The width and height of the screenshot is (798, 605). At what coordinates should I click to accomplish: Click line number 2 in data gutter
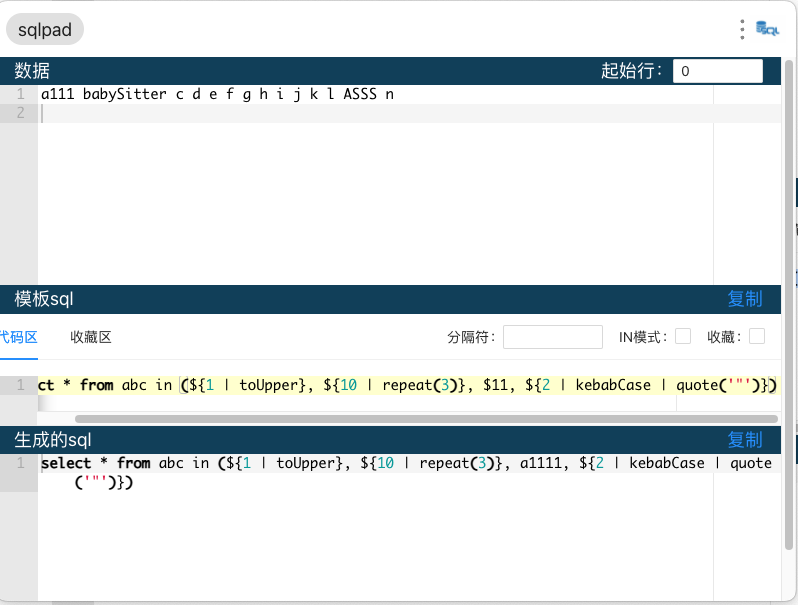[x=20, y=113]
